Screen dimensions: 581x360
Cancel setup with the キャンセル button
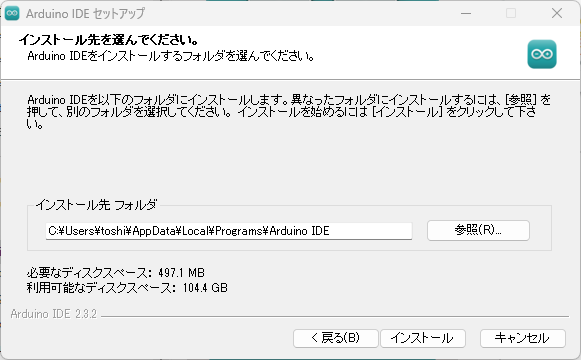[523, 338]
